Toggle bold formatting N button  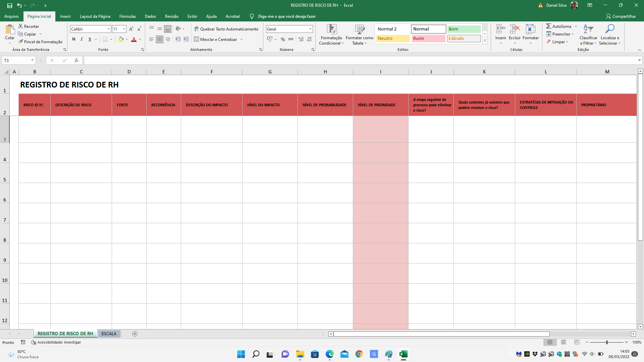tap(74, 39)
